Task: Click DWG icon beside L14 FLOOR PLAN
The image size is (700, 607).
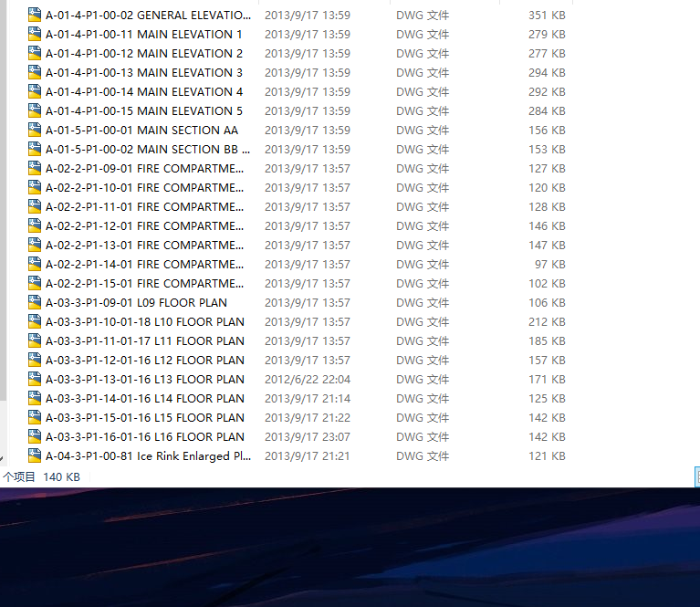Action: click(x=35, y=398)
